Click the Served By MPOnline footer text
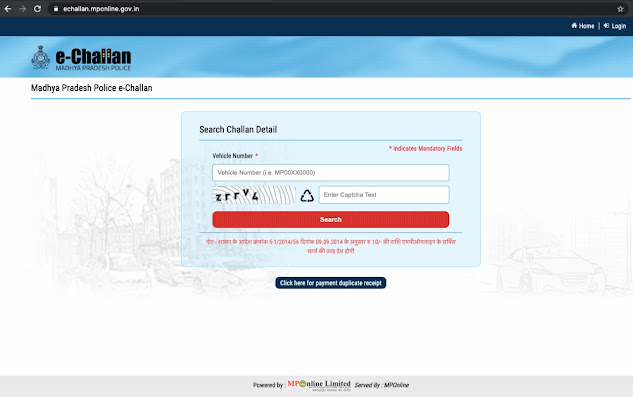The height and width of the screenshot is (397, 633). (382, 385)
